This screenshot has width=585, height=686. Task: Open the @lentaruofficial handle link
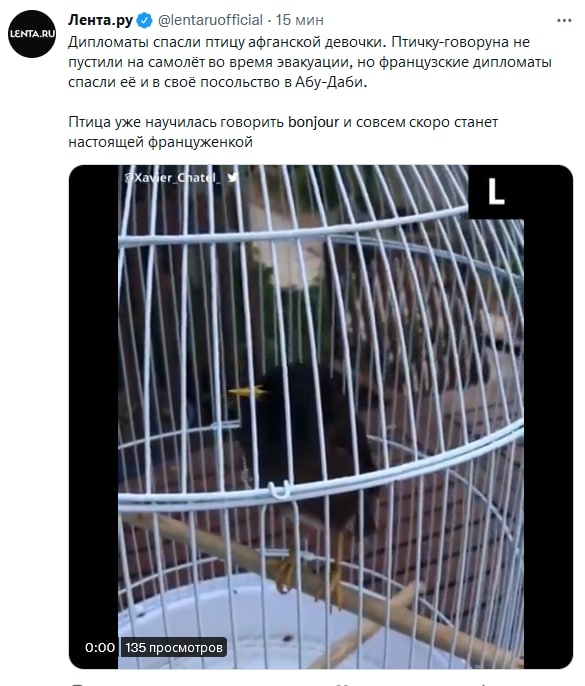[x=210, y=20]
